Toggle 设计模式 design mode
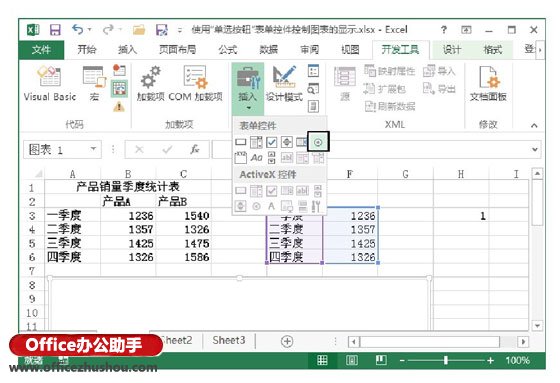This screenshot has width=560, height=383. pos(284,83)
